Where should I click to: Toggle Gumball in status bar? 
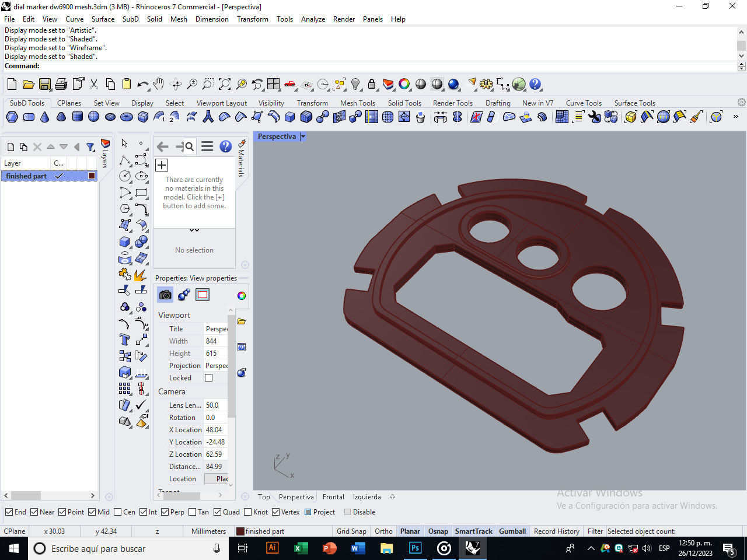(512, 531)
